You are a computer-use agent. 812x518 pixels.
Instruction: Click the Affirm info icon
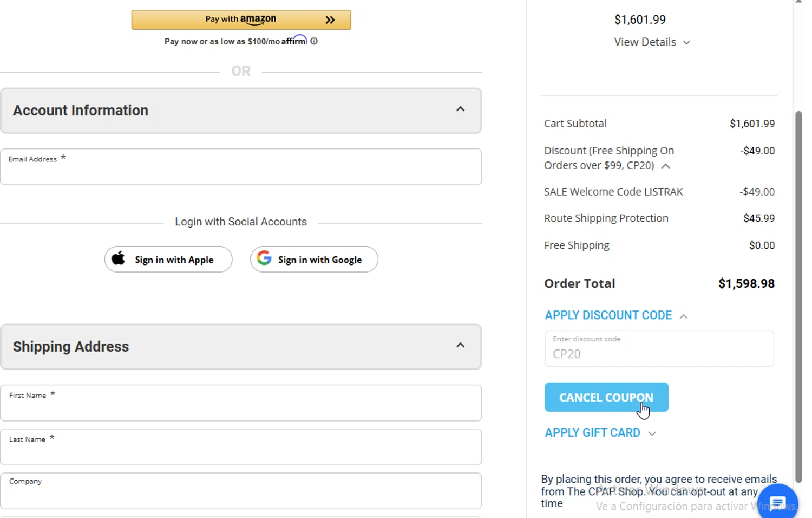314,41
